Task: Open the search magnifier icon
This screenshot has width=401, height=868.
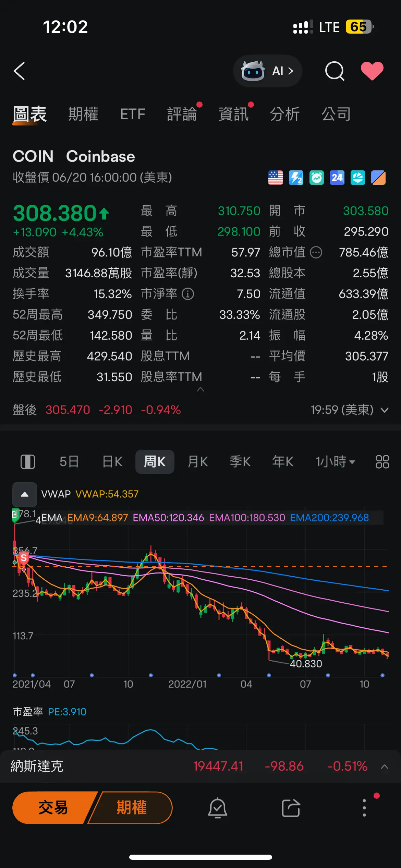Action: click(335, 71)
